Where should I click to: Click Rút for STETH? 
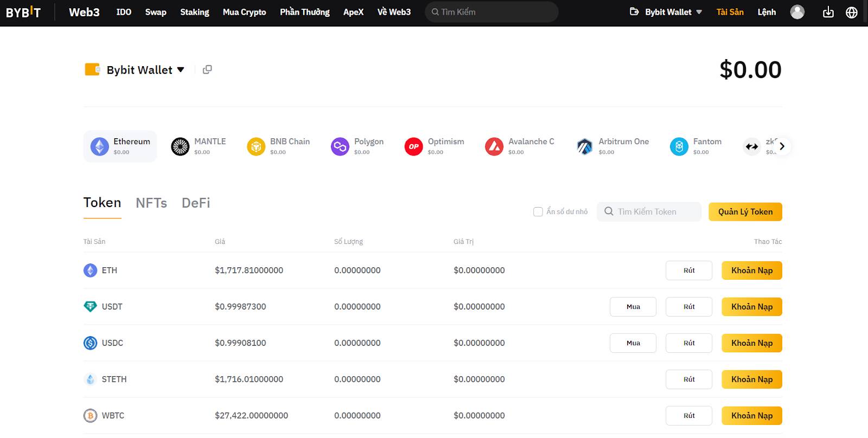click(x=689, y=379)
